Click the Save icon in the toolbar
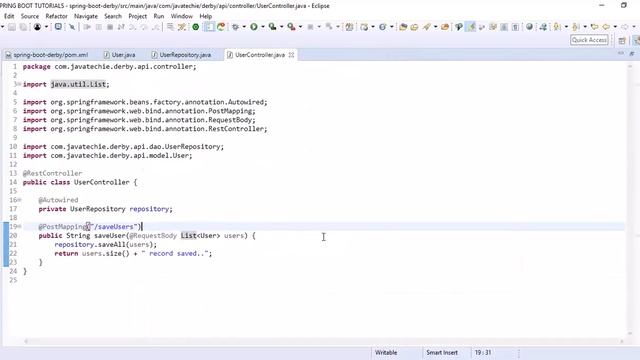This screenshot has width=640, height=360. coord(12,27)
